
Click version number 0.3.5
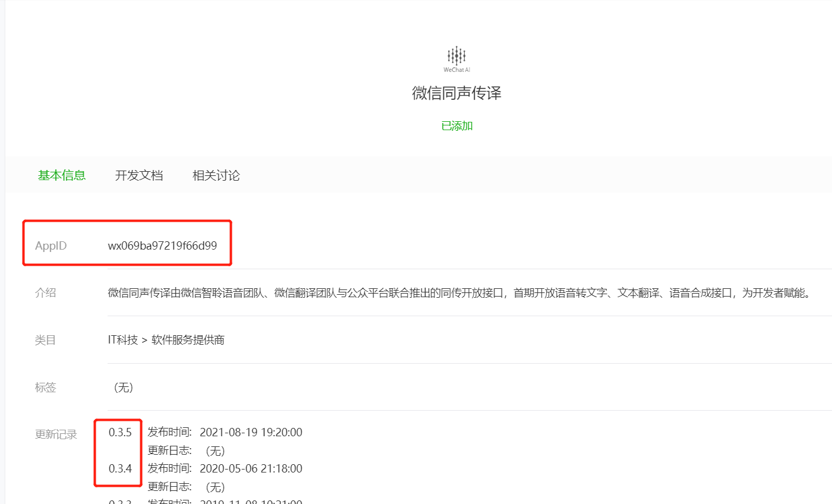coord(120,432)
